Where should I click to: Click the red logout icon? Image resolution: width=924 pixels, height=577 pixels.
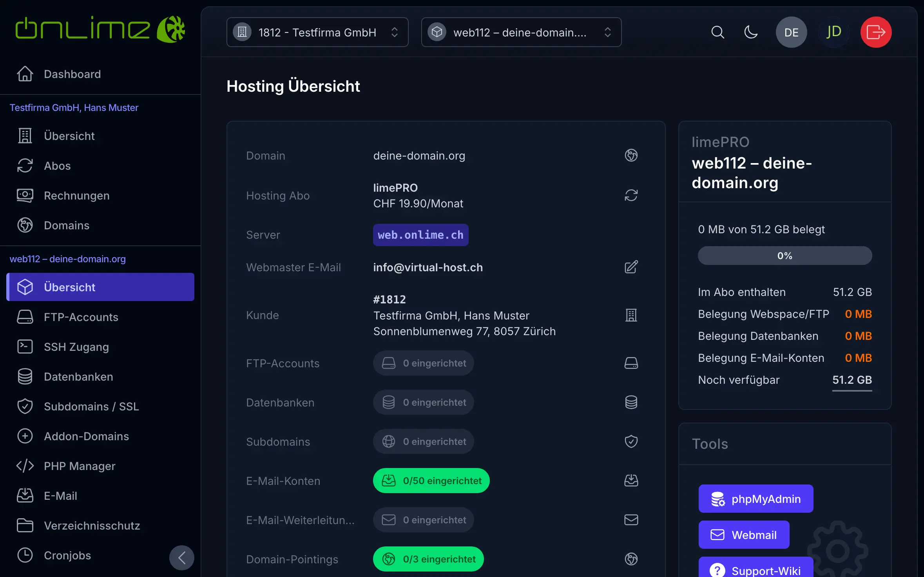(876, 32)
